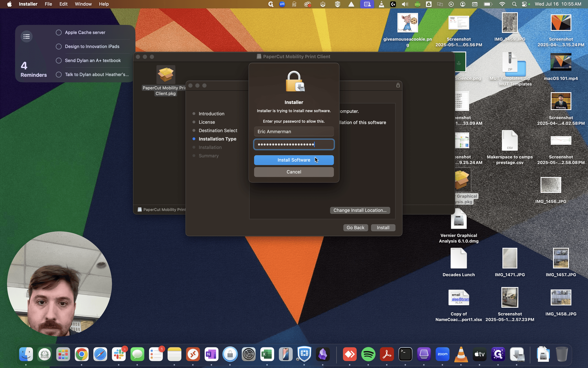Click Installation Type step in installer sidebar

click(x=218, y=139)
